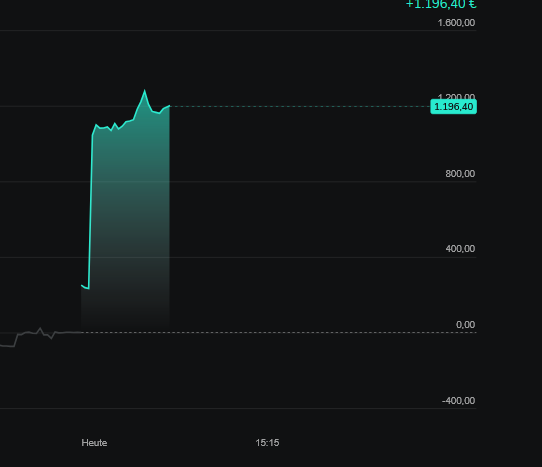Click the 800,00 axis label

[460, 174]
